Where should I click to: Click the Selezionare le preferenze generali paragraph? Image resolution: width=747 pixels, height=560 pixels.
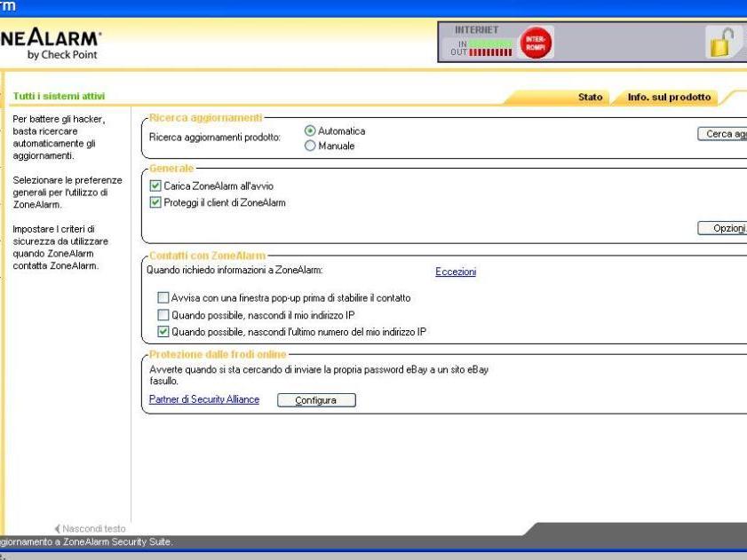click(x=68, y=193)
